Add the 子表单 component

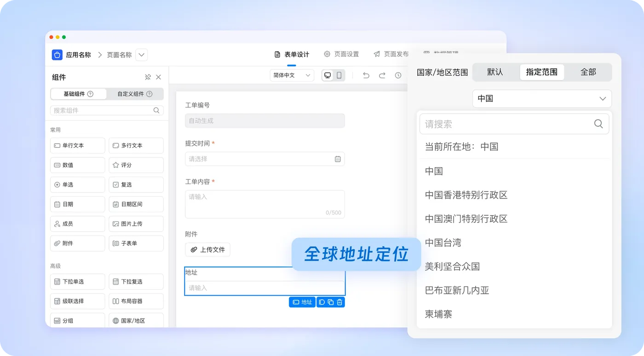[136, 243]
